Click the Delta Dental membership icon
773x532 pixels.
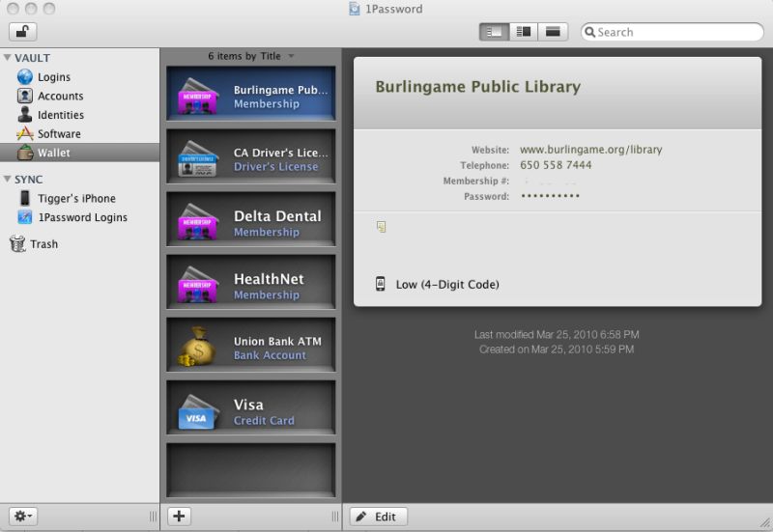point(197,222)
